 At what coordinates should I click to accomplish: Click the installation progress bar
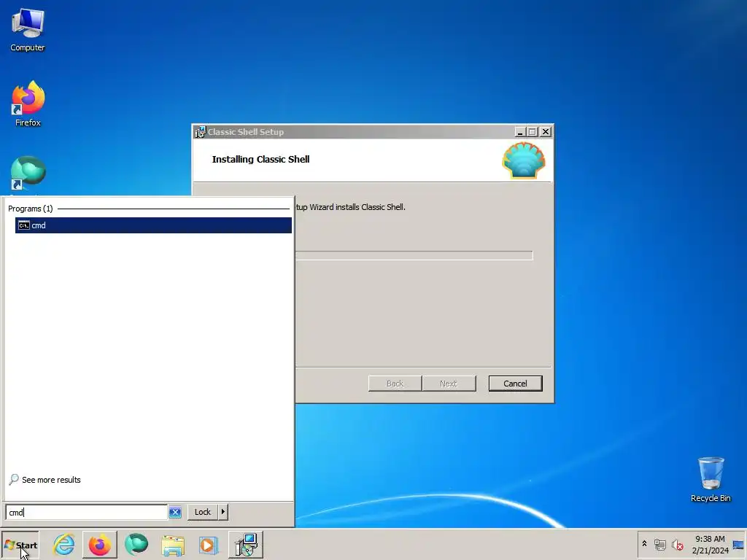414,256
